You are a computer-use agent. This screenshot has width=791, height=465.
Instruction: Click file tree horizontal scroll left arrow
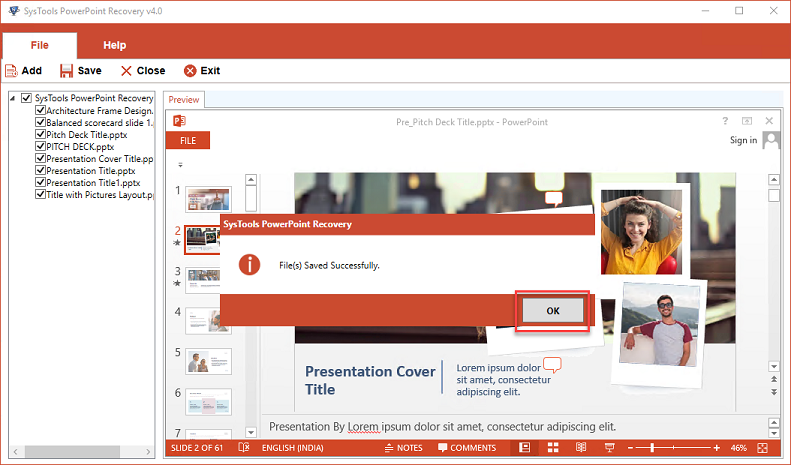pos(16,451)
